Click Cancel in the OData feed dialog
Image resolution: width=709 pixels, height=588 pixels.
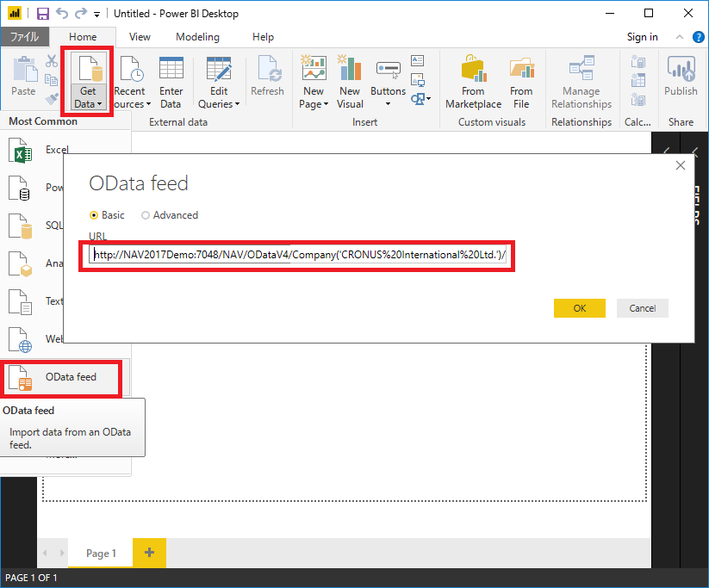[x=643, y=308]
